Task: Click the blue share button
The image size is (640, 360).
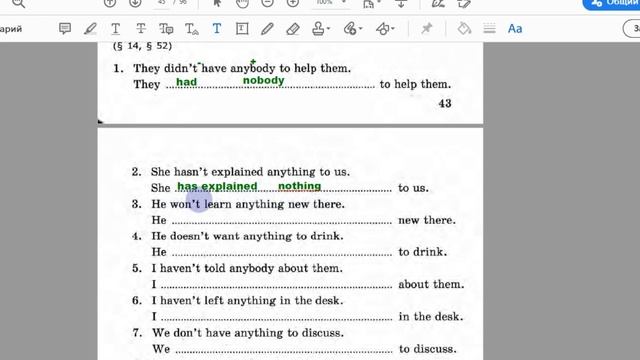Action: [x=611, y=4]
